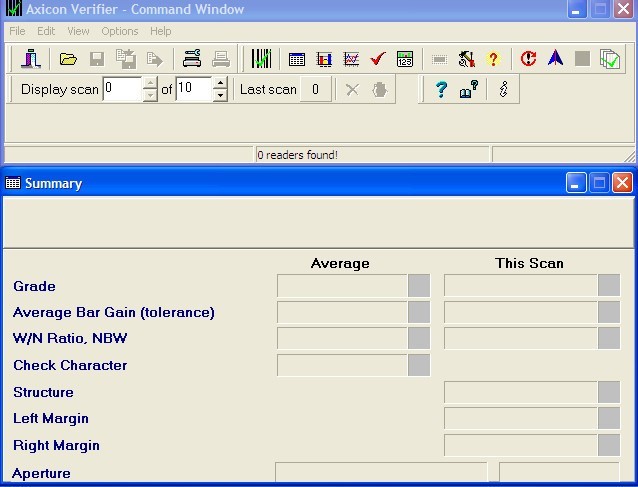Click the total scans field showing 10

[x=194, y=89]
